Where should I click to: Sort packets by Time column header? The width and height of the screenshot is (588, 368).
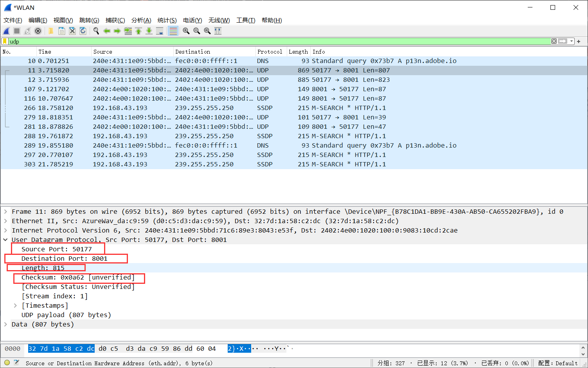click(x=64, y=52)
